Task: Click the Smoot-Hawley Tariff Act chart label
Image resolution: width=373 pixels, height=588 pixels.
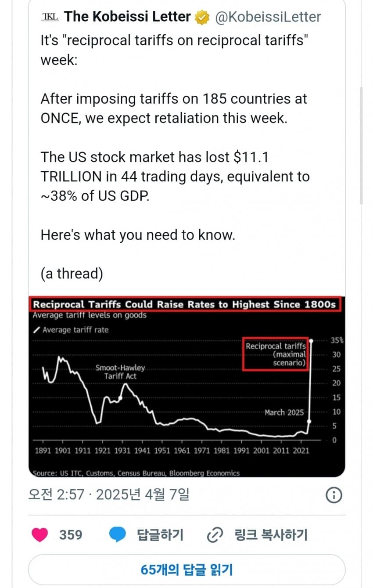Action: click(120, 372)
